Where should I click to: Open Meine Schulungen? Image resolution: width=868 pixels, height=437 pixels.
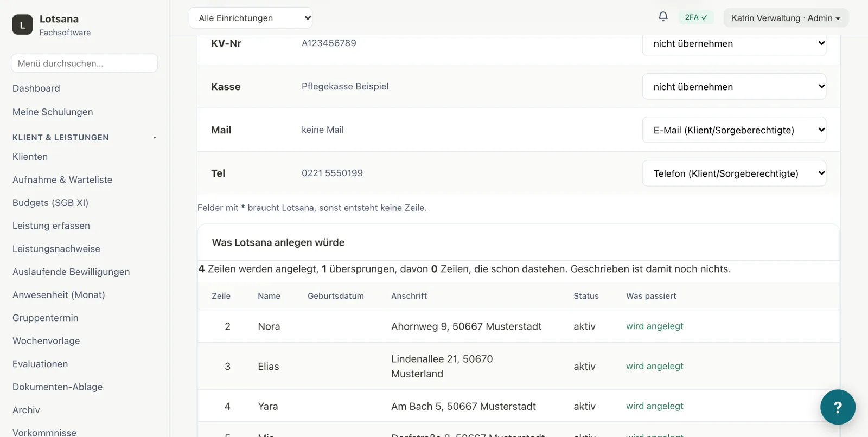(x=53, y=112)
